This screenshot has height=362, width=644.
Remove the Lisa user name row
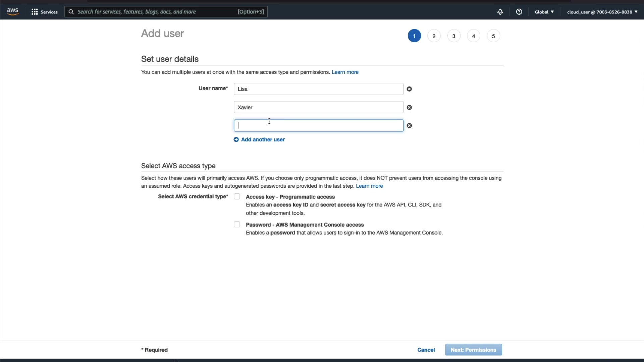(409, 89)
